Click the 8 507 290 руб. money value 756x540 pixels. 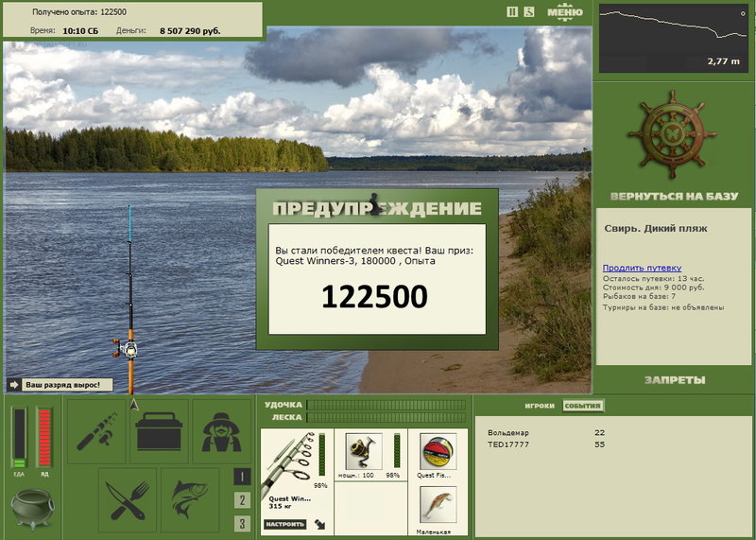(190, 31)
